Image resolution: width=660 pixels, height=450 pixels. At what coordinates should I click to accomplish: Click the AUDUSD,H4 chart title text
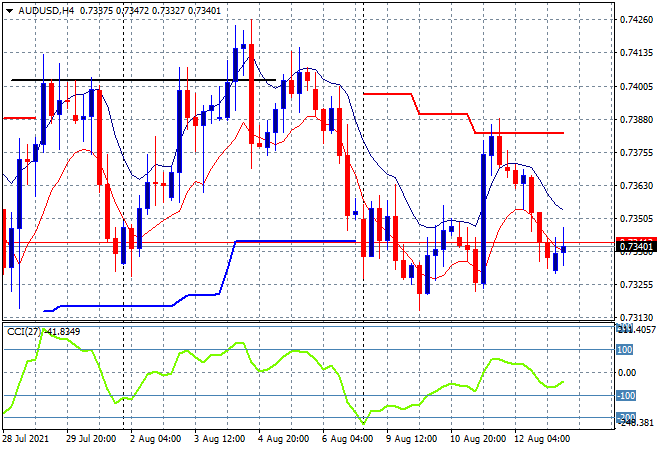[46, 11]
